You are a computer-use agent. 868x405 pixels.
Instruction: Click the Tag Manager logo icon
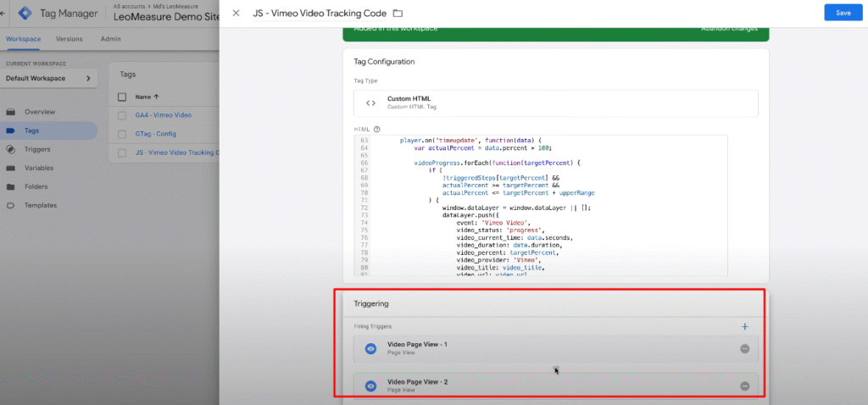click(x=25, y=14)
